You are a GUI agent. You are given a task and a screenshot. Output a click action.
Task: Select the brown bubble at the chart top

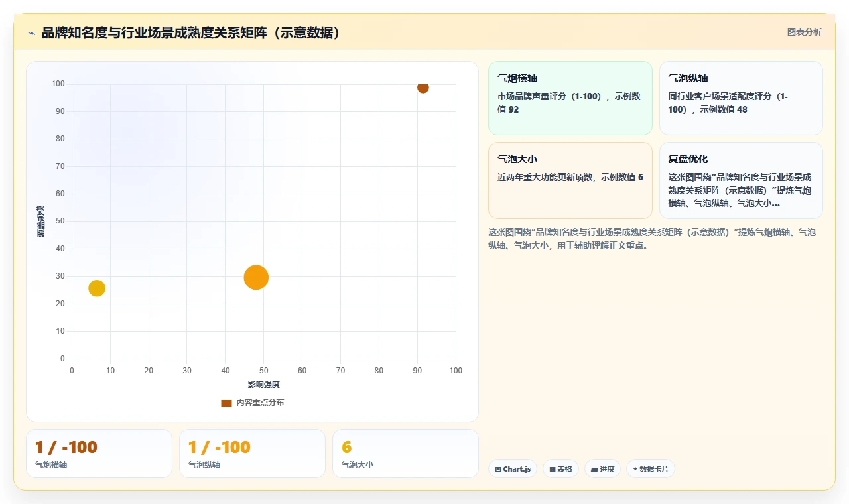423,87
